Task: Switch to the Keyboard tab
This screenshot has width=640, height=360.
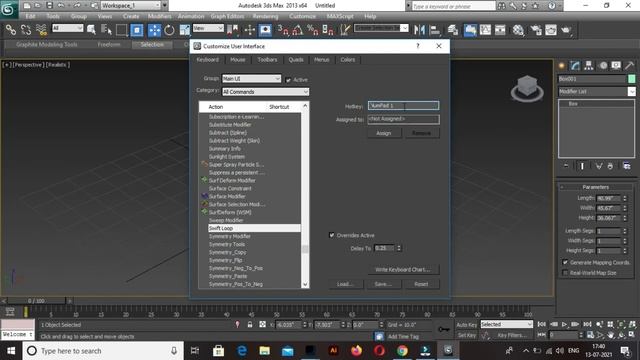Action: 207,60
